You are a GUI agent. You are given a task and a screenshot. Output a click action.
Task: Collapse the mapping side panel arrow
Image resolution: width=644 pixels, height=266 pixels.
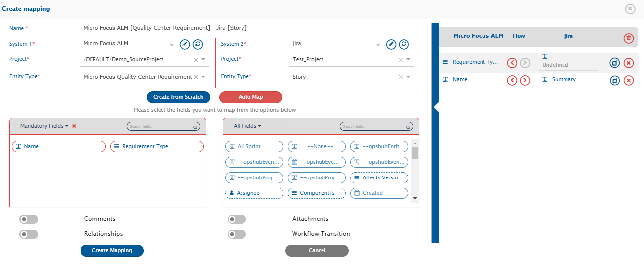point(436,107)
